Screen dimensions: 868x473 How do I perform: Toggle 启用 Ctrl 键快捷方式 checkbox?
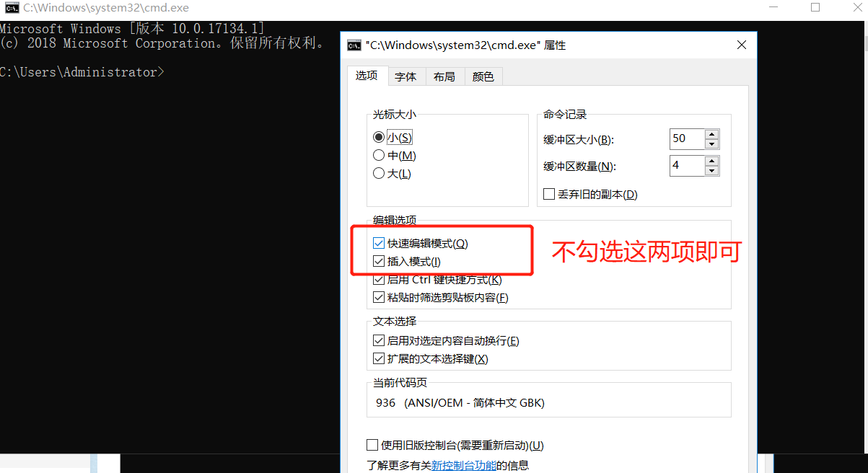[379, 280]
